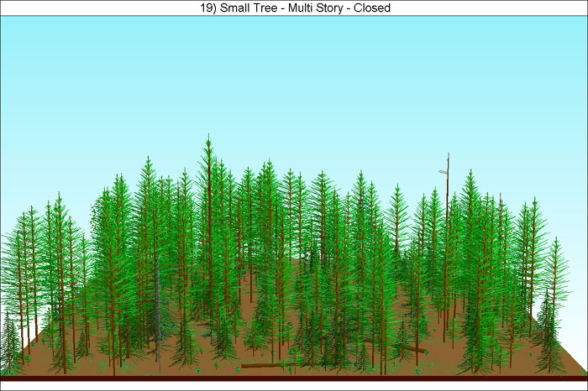
Task: Click the title text '19) Small Tree - Multi Story - Closed'
Action: tap(293, 8)
